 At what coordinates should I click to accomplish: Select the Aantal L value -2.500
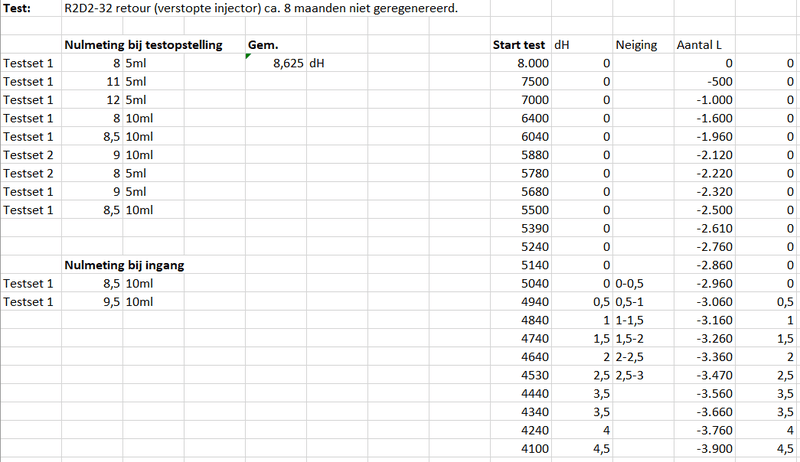tap(714, 210)
